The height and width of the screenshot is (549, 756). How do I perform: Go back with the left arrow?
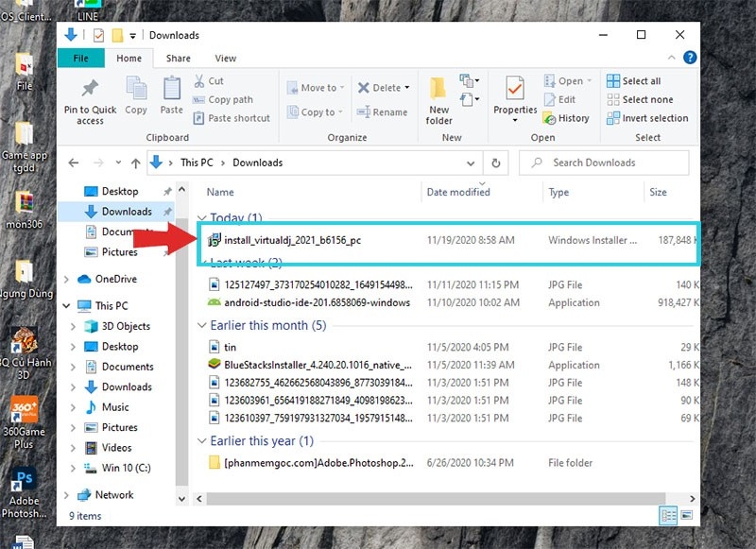(74, 163)
